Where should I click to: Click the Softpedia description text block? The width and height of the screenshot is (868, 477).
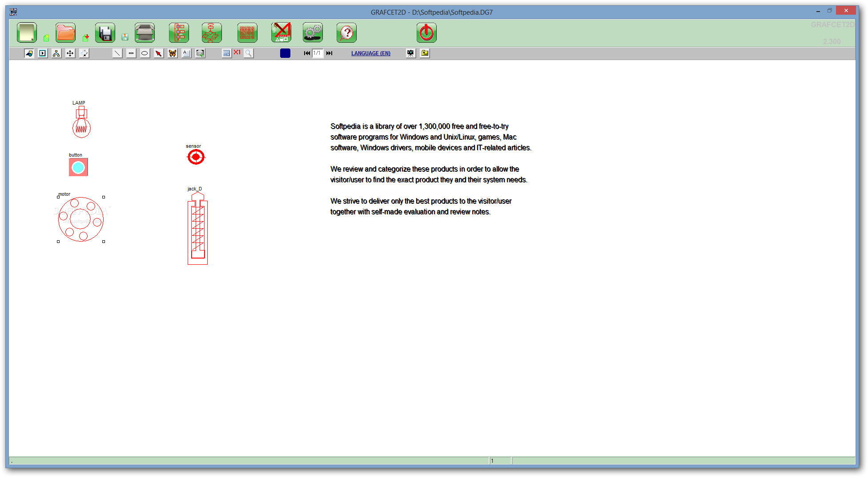tap(430, 169)
